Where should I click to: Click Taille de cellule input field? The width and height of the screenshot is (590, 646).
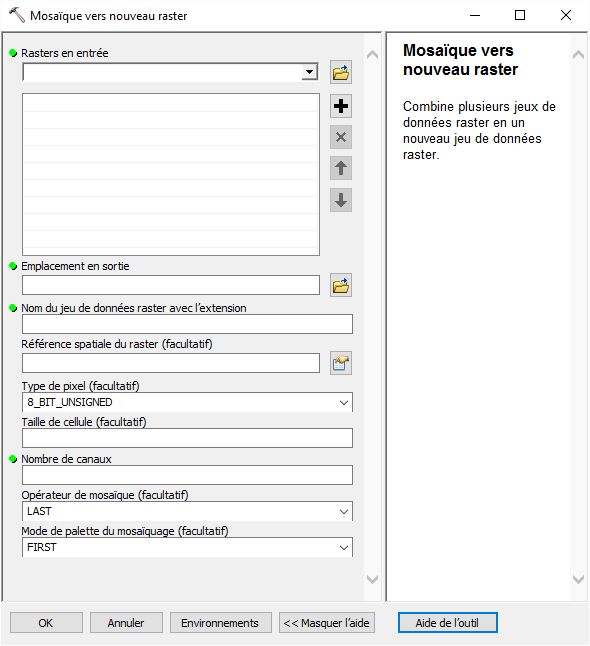pos(187,438)
